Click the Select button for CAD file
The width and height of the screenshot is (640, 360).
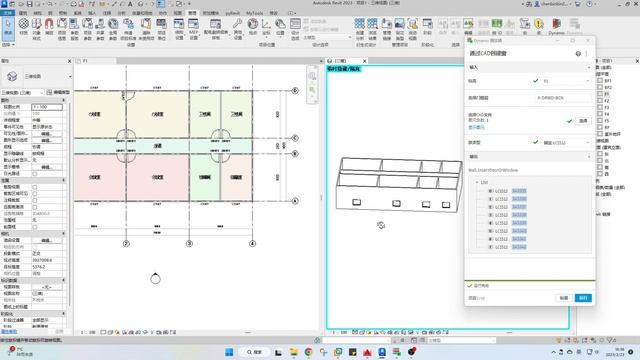(x=583, y=121)
